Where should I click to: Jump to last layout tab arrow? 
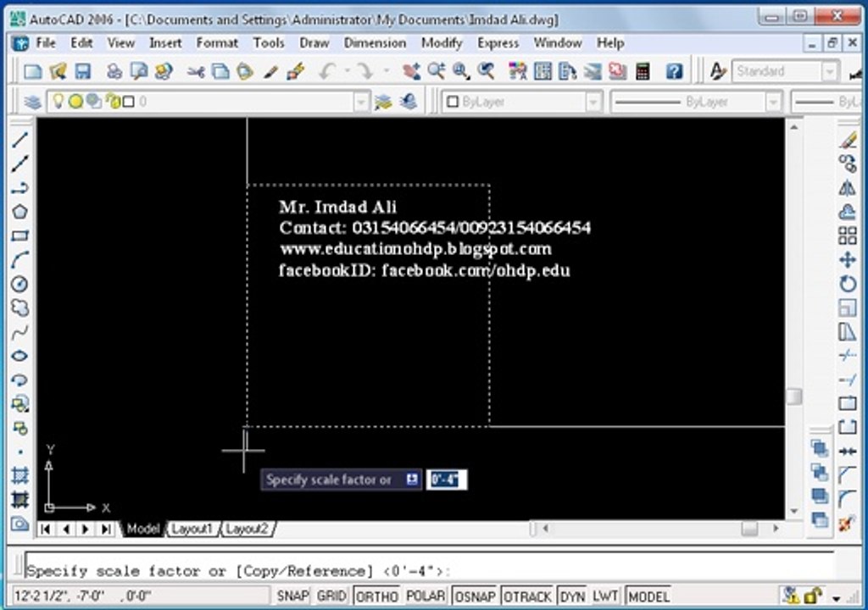(x=105, y=530)
